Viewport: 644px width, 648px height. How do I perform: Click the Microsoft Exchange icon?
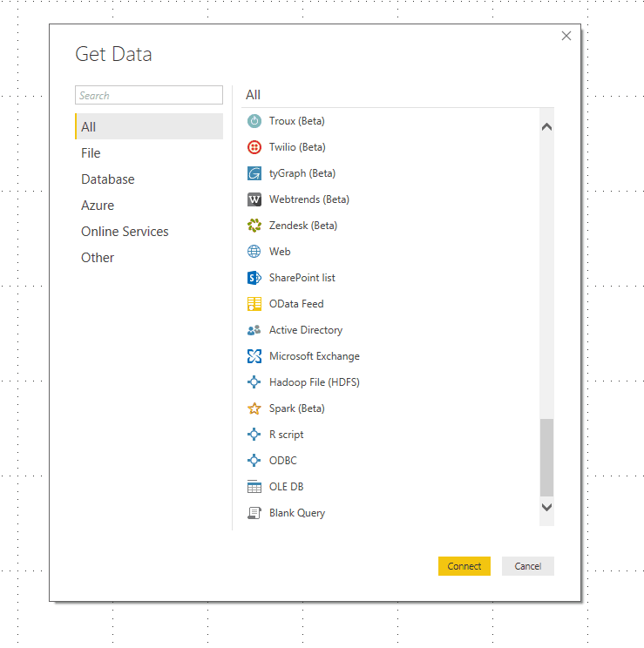click(254, 356)
